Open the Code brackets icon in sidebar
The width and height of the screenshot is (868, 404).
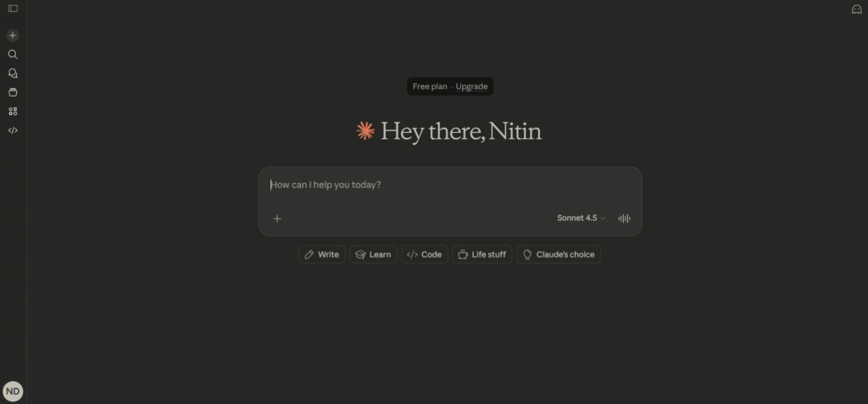point(13,130)
